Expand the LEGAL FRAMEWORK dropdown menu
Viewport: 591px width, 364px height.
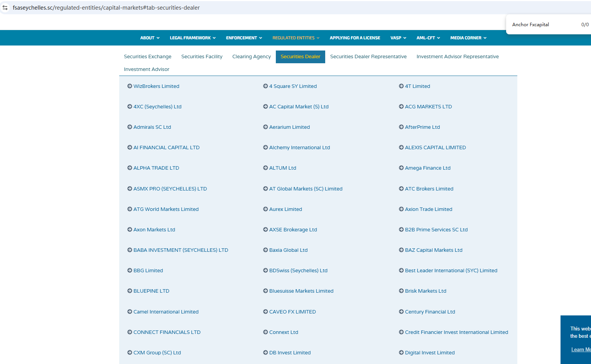click(x=192, y=38)
